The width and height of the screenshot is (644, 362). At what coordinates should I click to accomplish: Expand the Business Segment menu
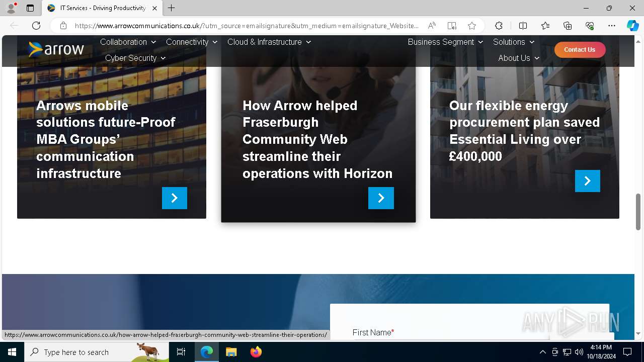tap(445, 42)
